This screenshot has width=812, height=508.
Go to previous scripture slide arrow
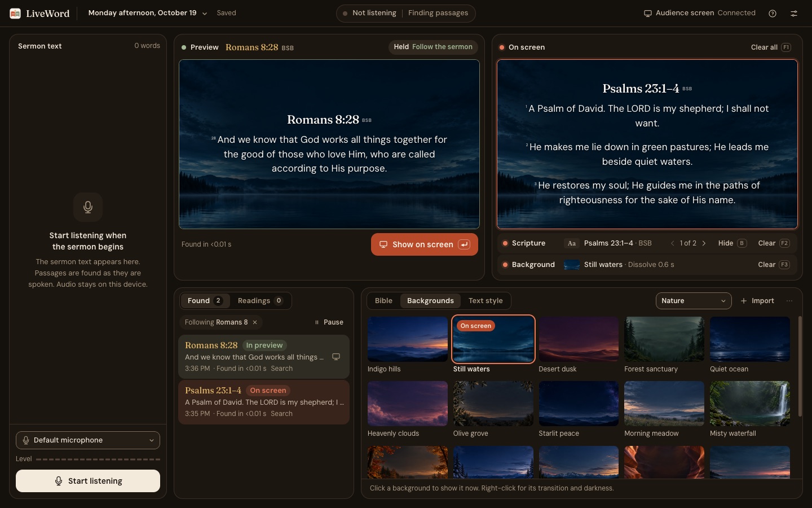(672, 243)
